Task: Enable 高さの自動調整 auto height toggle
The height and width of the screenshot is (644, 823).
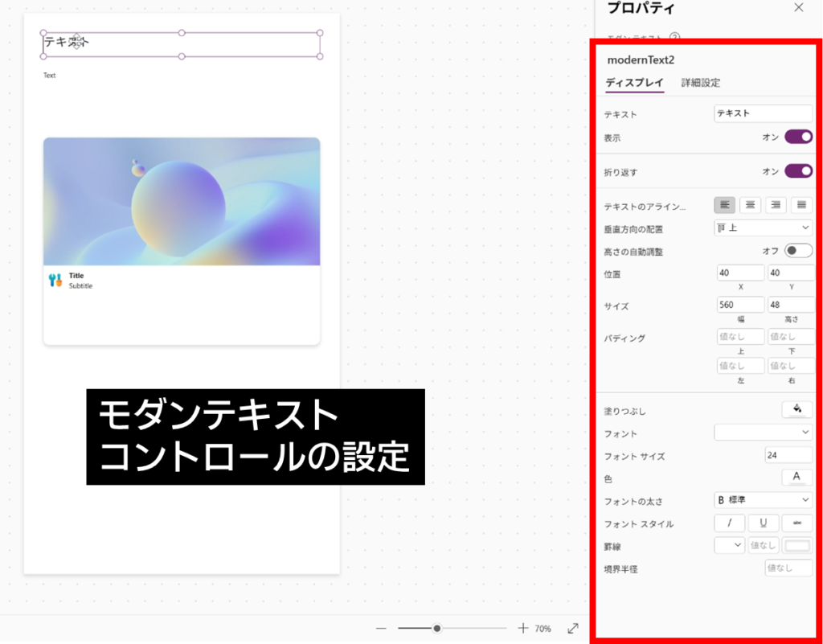Action: 798,251
